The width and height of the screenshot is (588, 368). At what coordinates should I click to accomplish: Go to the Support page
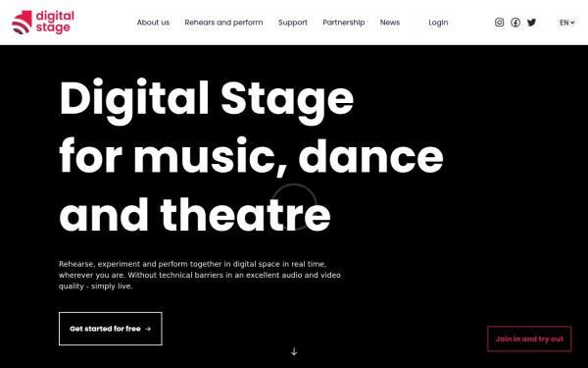(293, 23)
